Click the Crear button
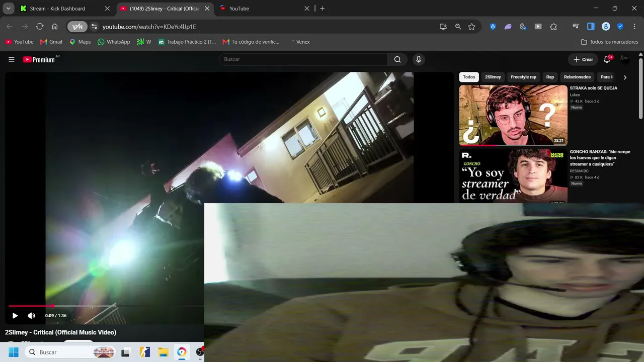Image resolution: width=644 pixels, height=362 pixels. (x=584, y=59)
